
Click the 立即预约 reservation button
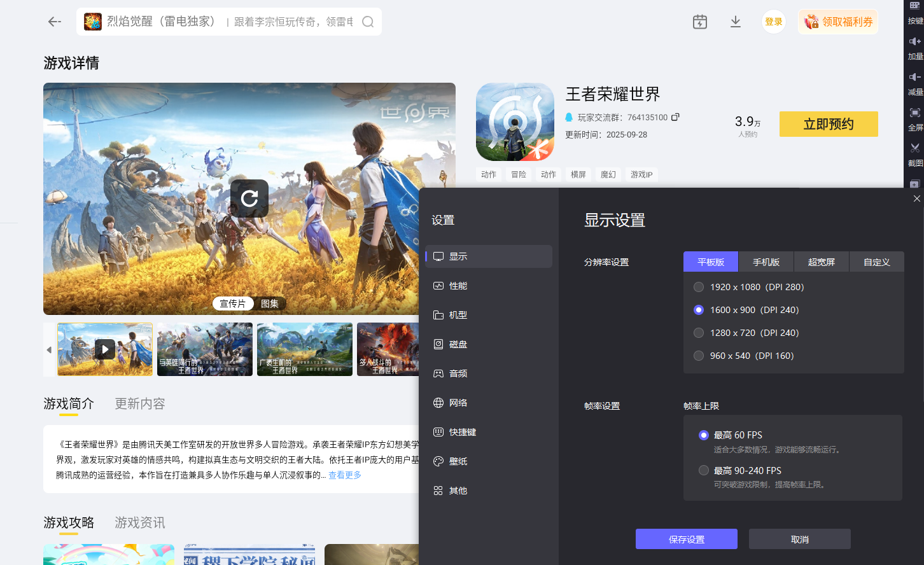[828, 124]
